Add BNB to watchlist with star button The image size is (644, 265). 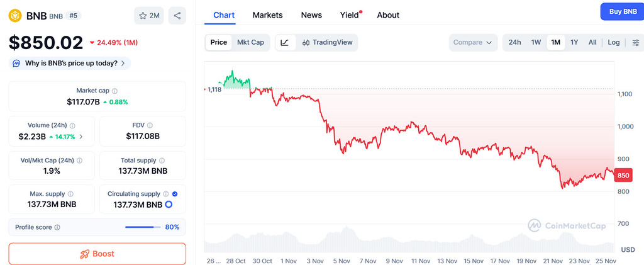tap(149, 16)
